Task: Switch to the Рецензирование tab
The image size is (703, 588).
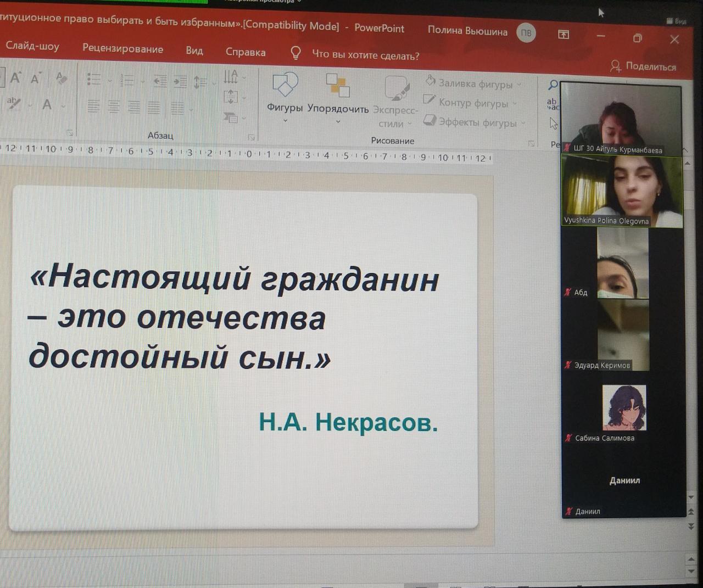Action: (x=122, y=48)
